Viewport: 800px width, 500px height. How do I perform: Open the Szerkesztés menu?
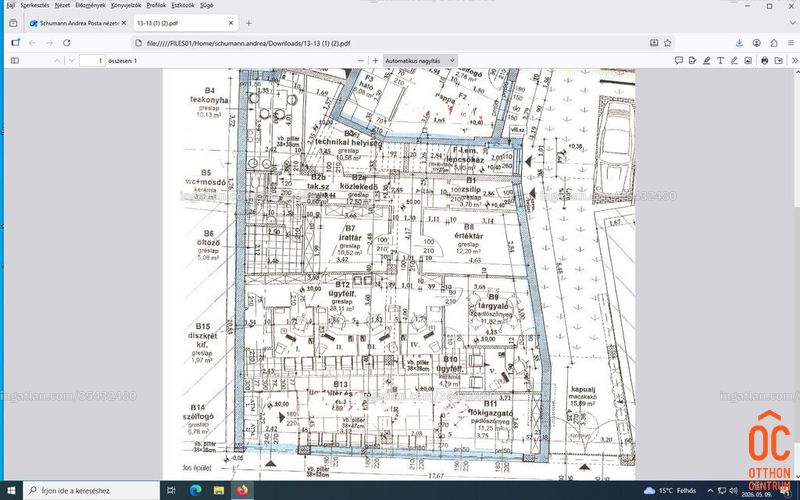(35, 5)
